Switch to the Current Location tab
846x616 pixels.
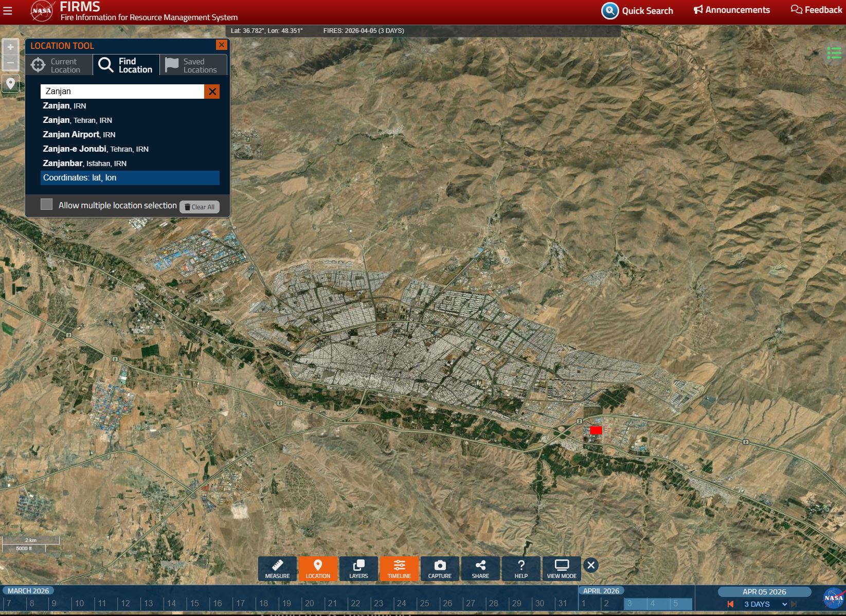click(x=59, y=65)
